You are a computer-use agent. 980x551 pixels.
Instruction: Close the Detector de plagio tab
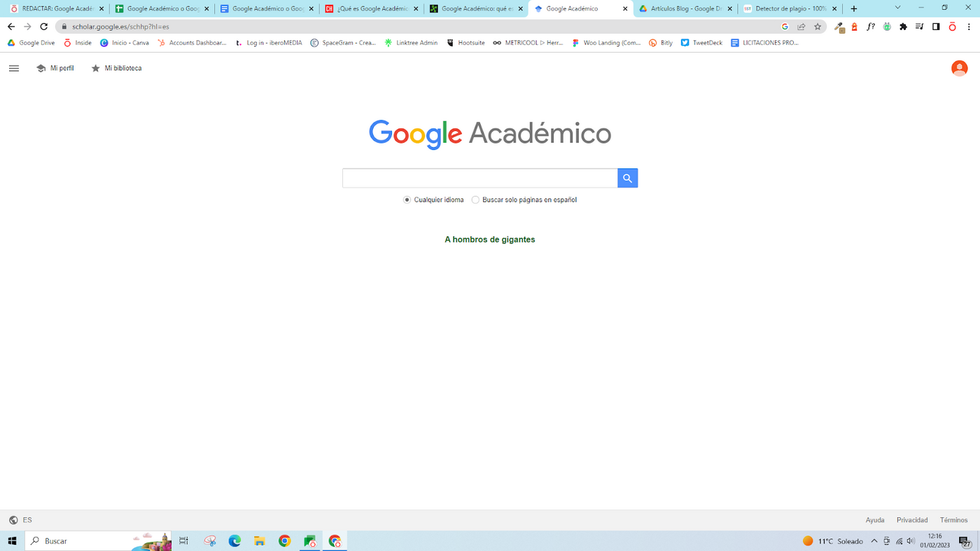(x=834, y=9)
